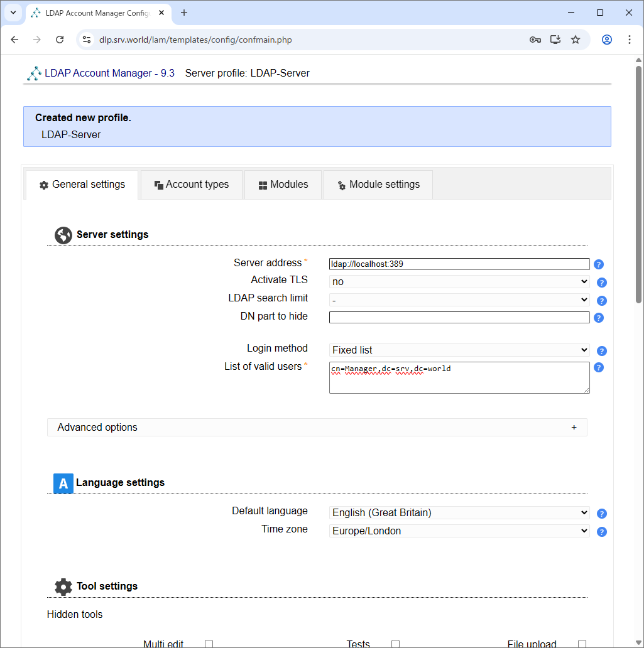The image size is (644, 648).
Task: Open the Default language dropdown
Action: point(459,513)
